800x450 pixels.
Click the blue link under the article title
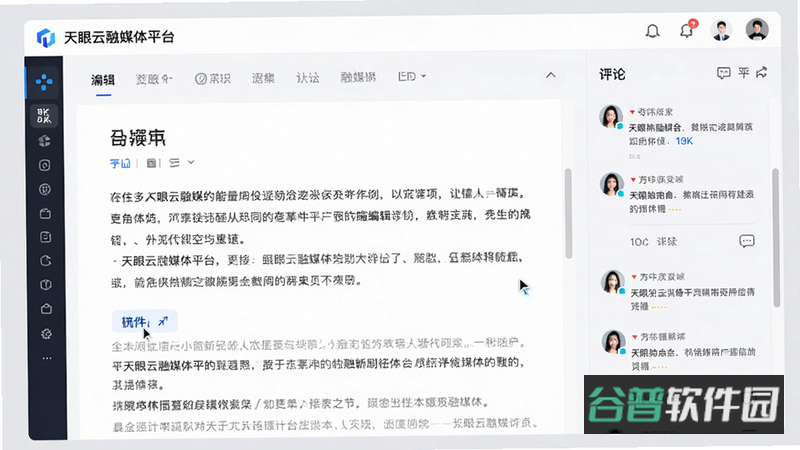point(120,163)
